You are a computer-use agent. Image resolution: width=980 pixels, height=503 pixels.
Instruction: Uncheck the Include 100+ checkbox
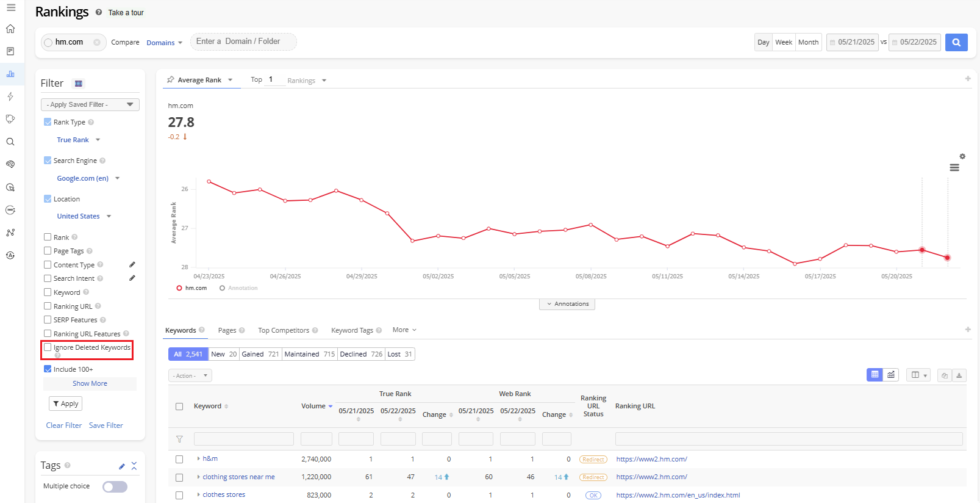pos(48,369)
